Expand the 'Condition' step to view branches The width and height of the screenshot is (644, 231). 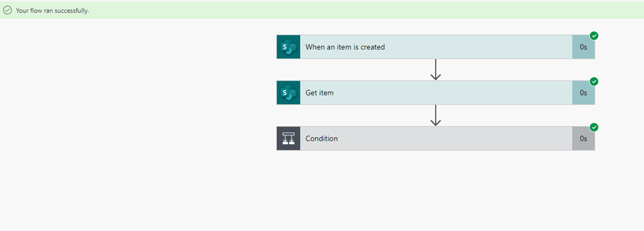click(321, 138)
